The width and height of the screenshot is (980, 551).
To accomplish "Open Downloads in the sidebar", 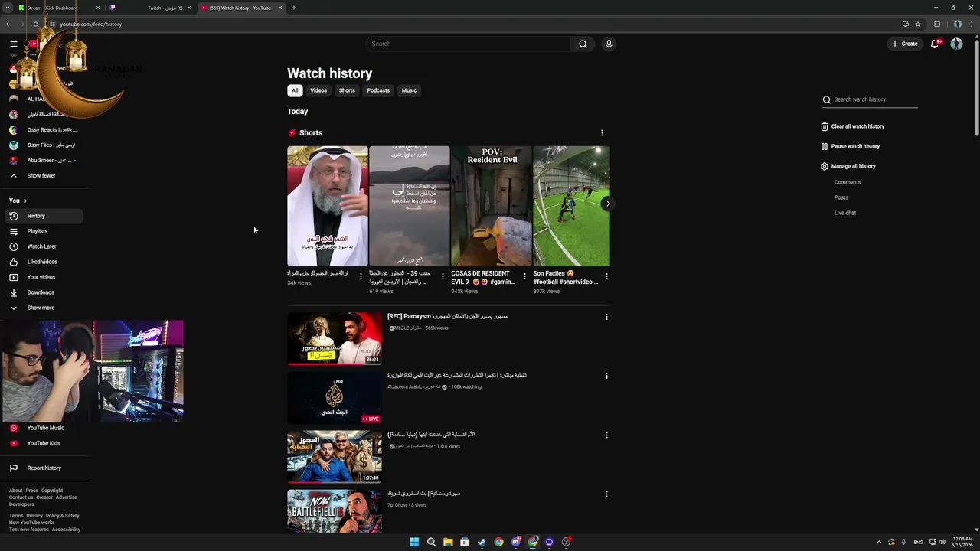I will 43,292.
